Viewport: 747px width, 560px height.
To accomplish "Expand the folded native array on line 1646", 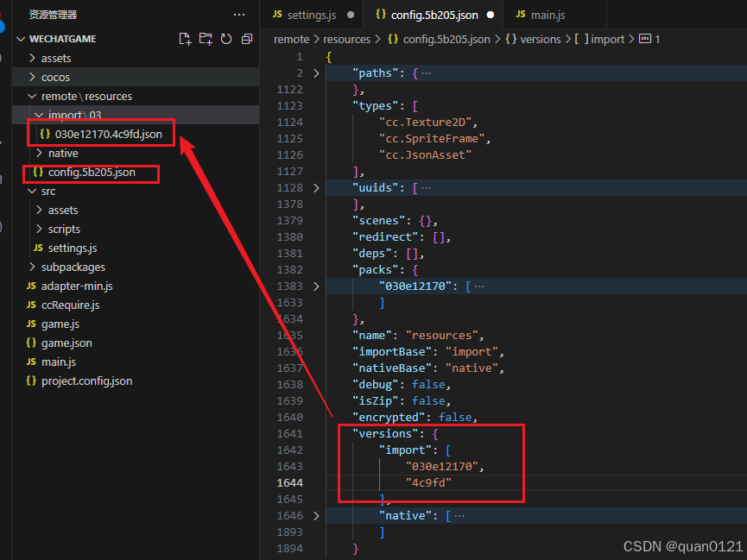I will (x=316, y=514).
